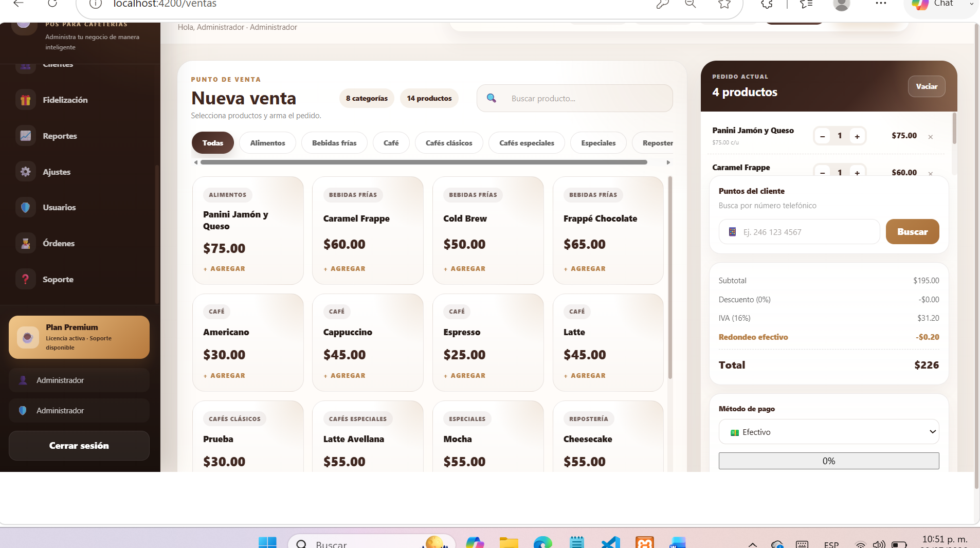Add page to browser favorites star

(x=724, y=4)
